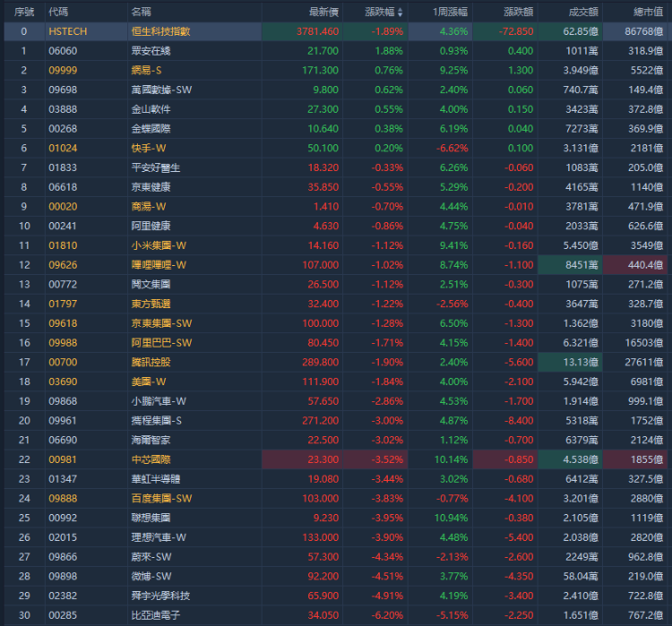The height and width of the screenshot is (626, 672).
Task: Select 平安好醫生 stock name
Action: tap(156, 167)
